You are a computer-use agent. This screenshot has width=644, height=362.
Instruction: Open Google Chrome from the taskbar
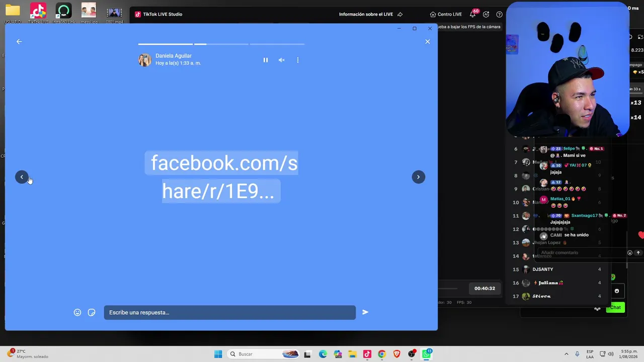point(382,354)
